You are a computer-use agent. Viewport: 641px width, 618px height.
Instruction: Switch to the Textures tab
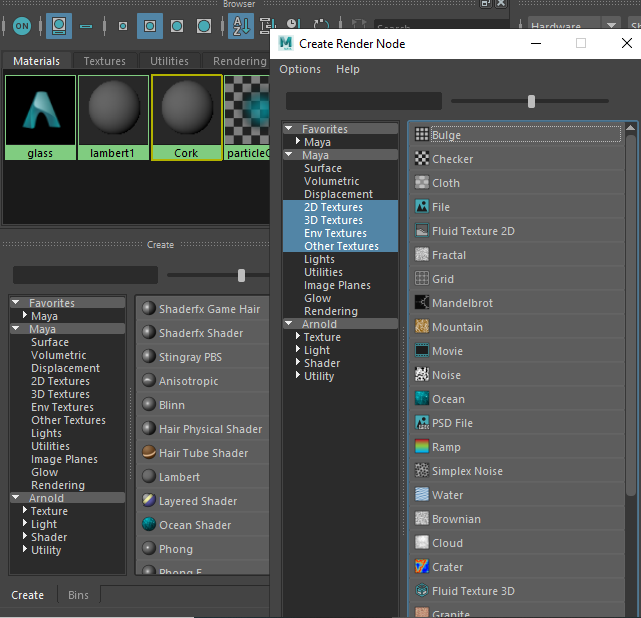coord(105,61)
